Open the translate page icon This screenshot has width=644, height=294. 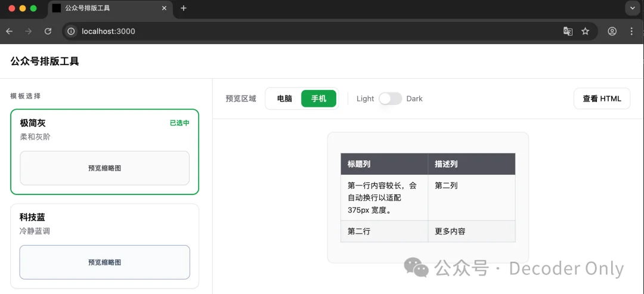click(568, 31)
